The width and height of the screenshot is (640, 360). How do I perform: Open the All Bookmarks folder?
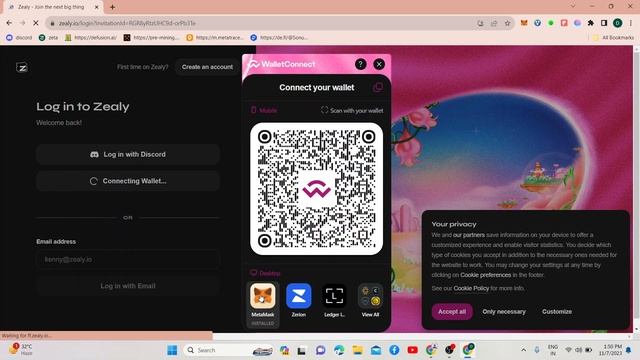click(x=613, y=38)
